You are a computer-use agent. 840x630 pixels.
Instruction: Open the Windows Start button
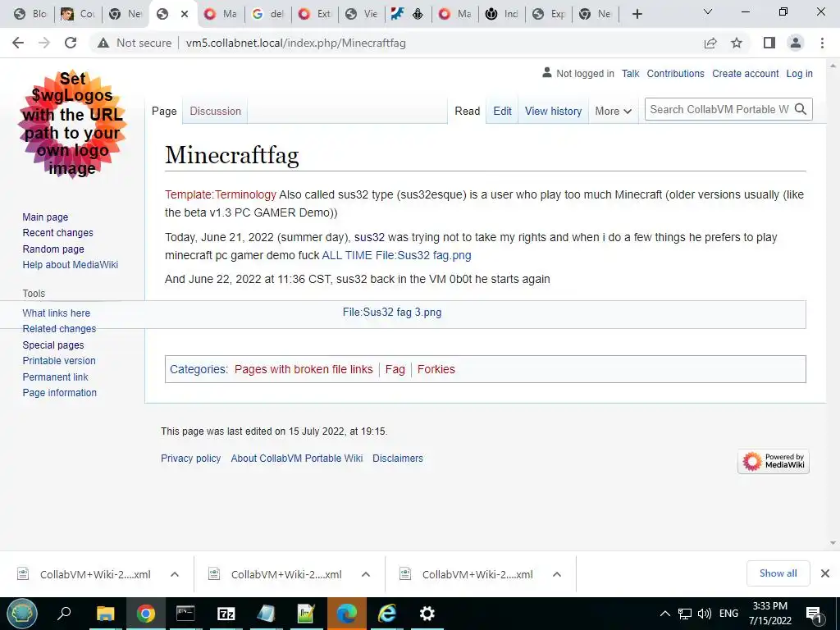click(x=22, y=614)
